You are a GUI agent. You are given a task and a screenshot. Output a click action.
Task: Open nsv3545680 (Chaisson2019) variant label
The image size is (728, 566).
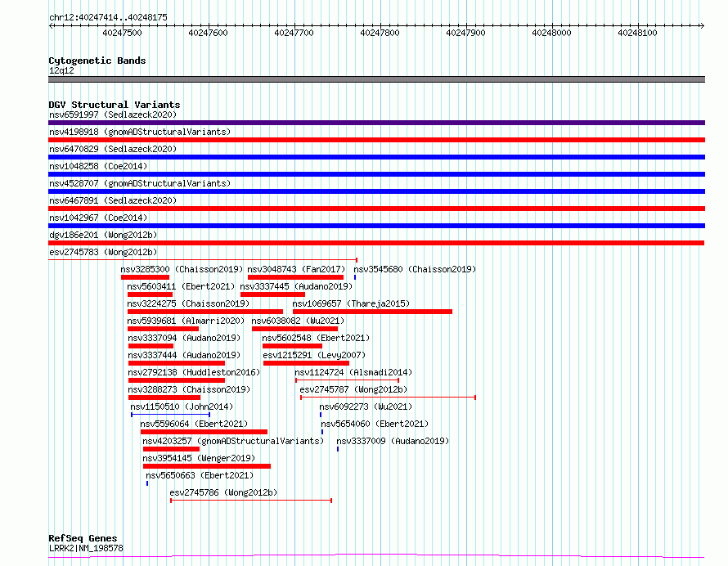(415, 269)
